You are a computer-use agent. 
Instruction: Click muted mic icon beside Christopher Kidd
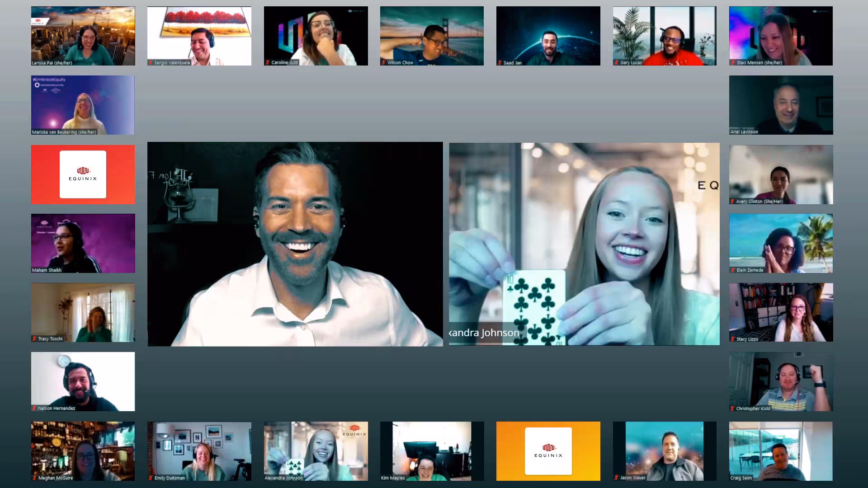tap(732, 408)
